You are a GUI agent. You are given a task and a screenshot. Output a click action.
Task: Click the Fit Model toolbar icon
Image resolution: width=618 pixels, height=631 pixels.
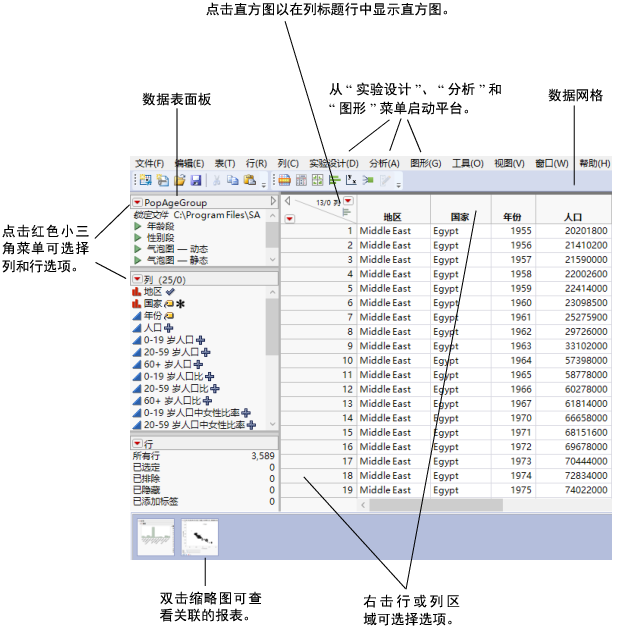coord(368,180)
